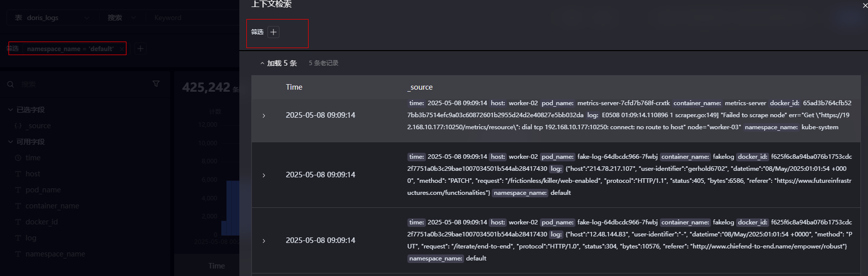Viewport: 868px width, 276px height.
Task: Click the docker_id field in the sidebar
Action: pyautogui.click(x=42, y=222)
